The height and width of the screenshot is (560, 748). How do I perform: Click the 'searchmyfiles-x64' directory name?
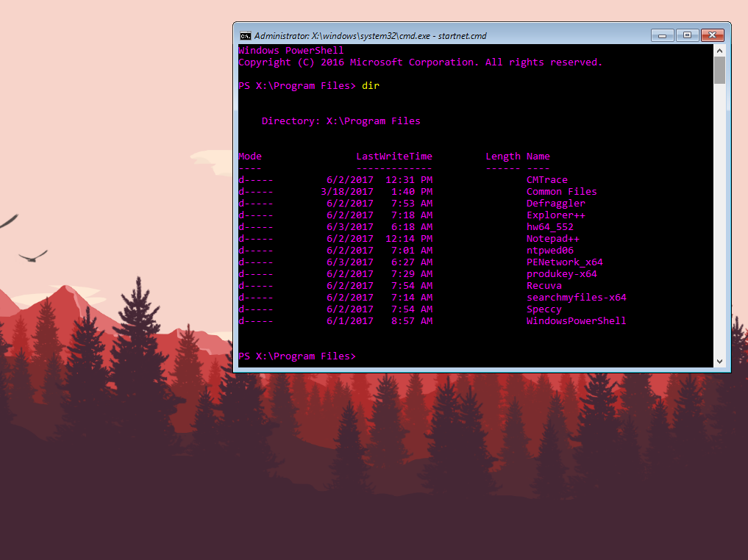(x=577, y=298)
